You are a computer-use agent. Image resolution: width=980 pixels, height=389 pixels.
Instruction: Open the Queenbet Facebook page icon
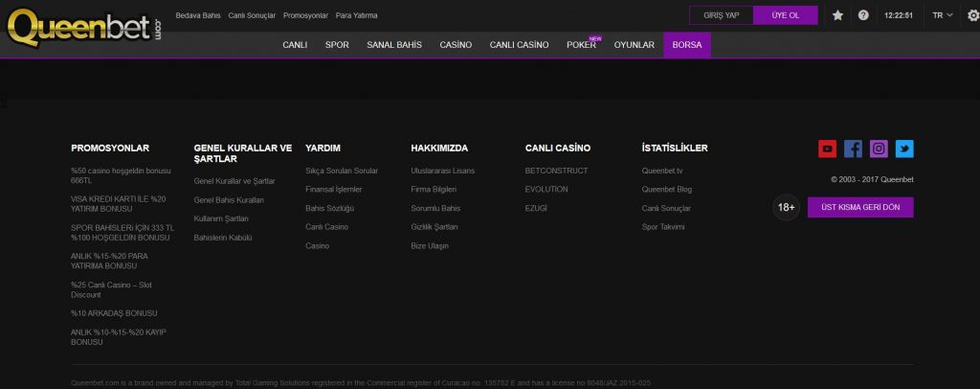(x=853, y=149)
